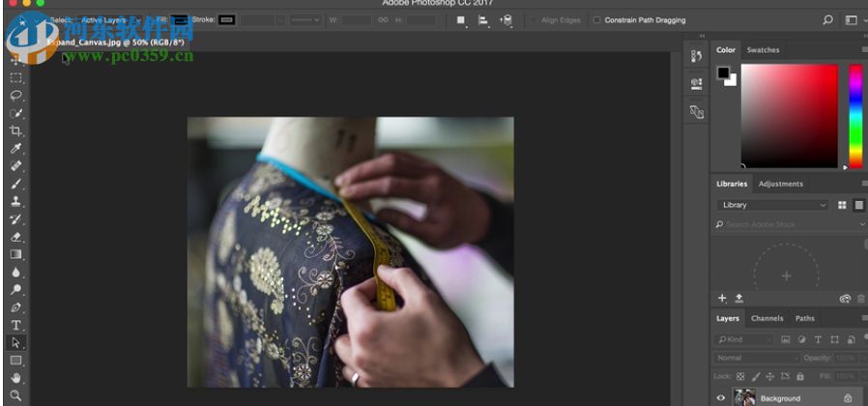Open the 3D panel icon below Properties
Image resolution: width=868 pixels, height=406 pixels.
coord(696,112)
